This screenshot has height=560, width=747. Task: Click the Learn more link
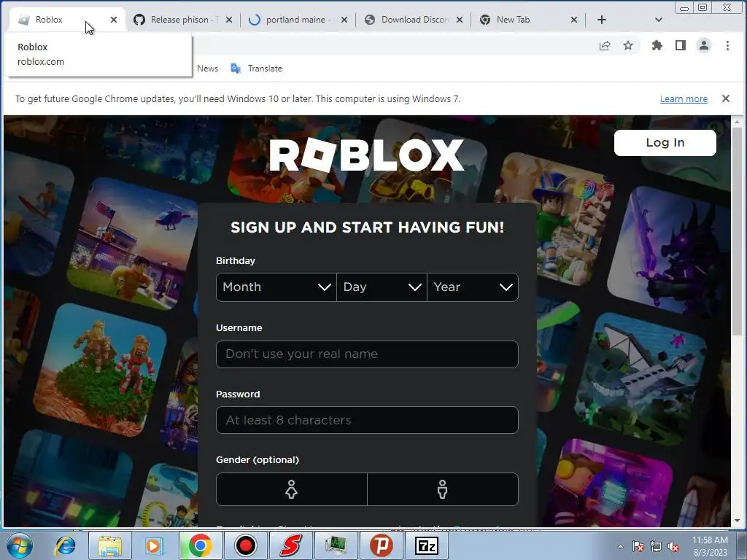click(x=684, y=98)
